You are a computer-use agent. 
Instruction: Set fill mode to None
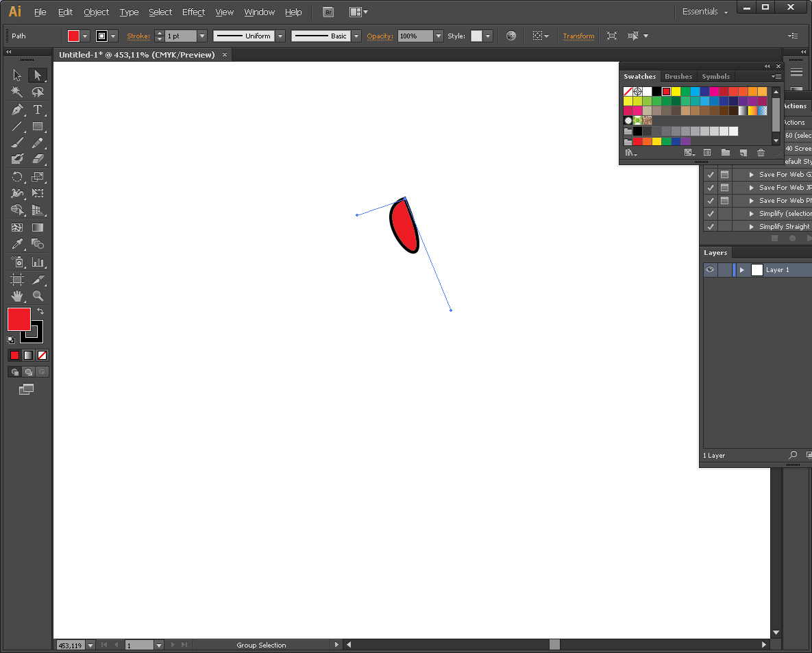[x=42, y=355]
